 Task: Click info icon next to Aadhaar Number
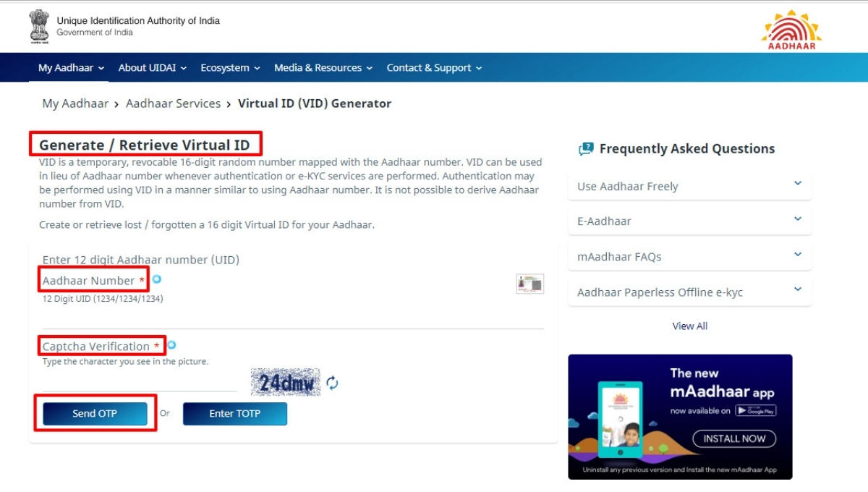pos(156,279)
